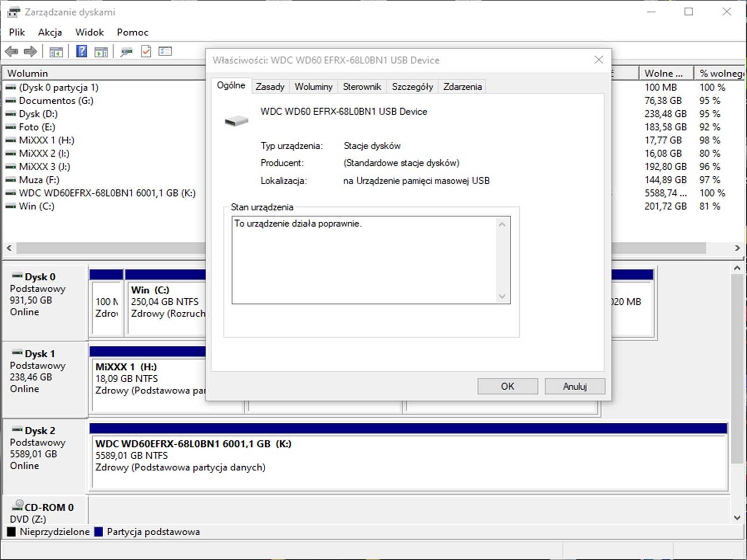The image size is (747, 560).
Task: Confirm the dialog with OK
Action: (507, 386)
